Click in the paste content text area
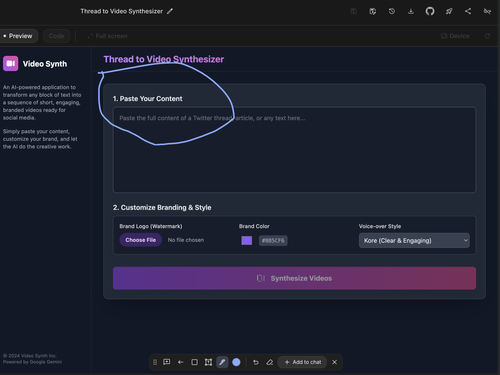The image size is (500, 375). 294,150
